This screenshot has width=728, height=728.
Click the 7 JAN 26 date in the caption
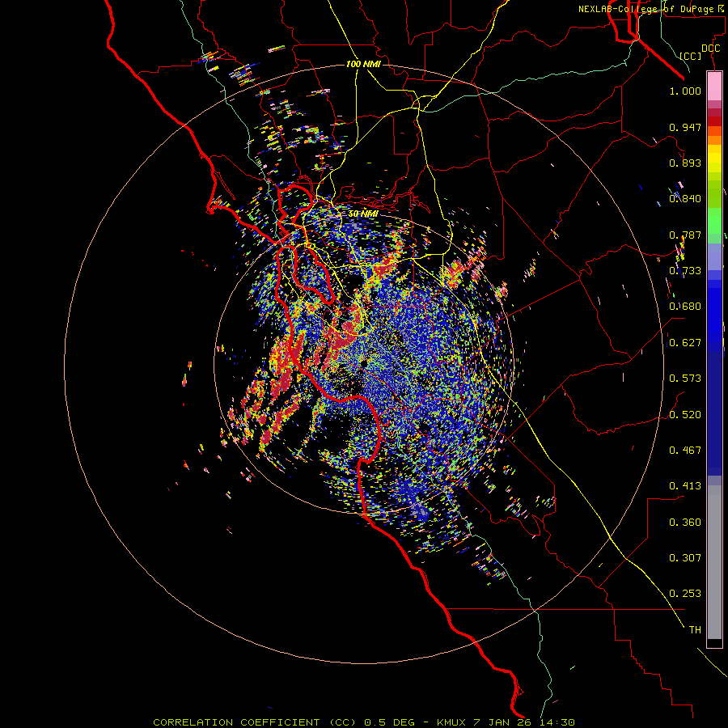[x=504, y=722]
